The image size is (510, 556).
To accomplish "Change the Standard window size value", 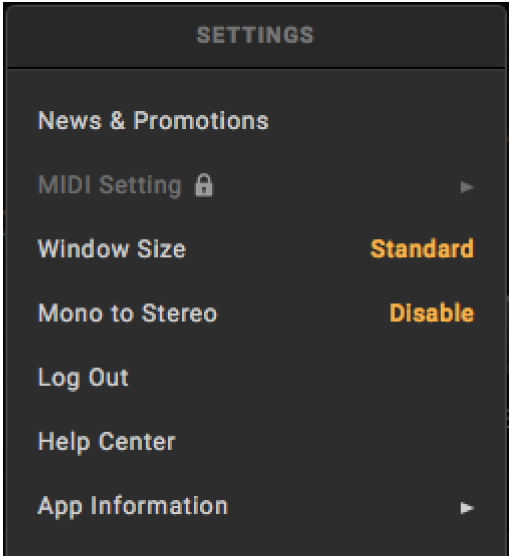I will click(422, 249).
